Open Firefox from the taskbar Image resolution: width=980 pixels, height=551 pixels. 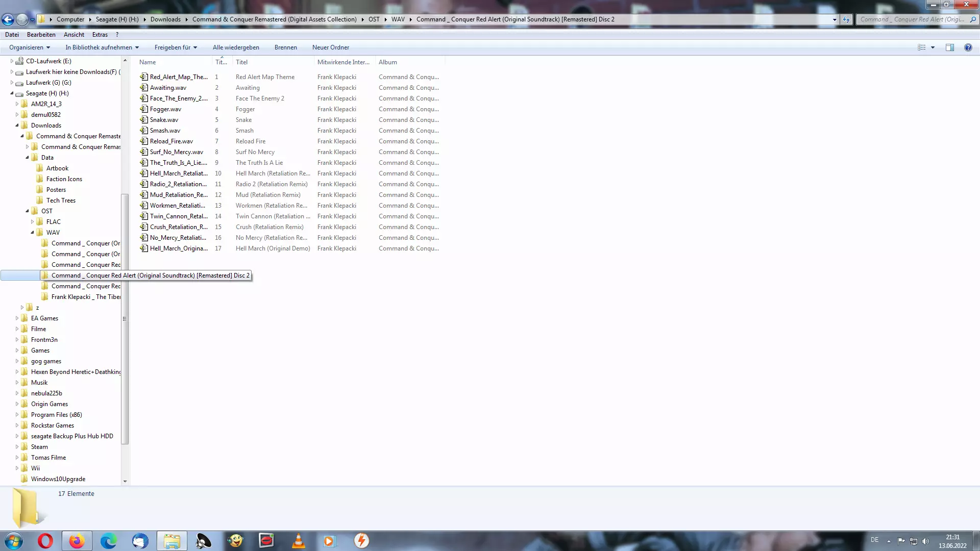point(77,541)
